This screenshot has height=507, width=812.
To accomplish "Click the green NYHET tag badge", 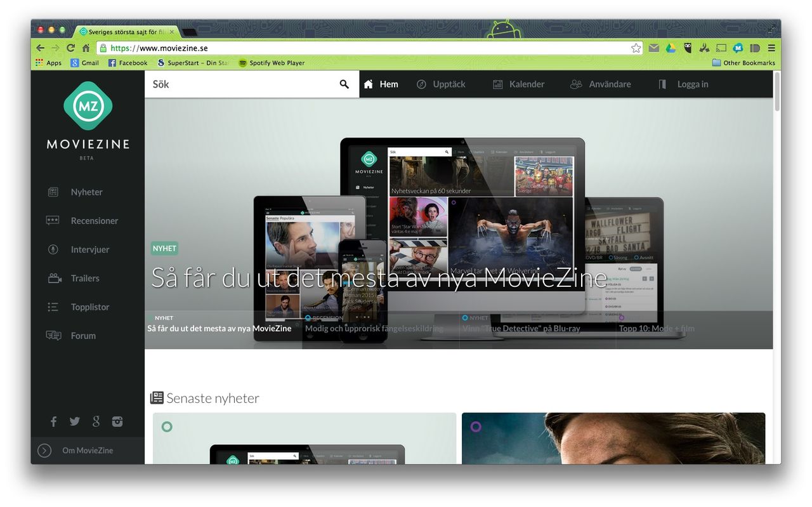I will [164, 248].
